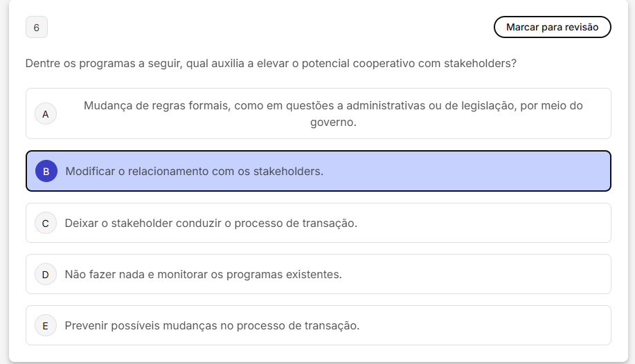635x364 pixels.
Task: Click the word "governo." in option A
Action: [333, 122]
